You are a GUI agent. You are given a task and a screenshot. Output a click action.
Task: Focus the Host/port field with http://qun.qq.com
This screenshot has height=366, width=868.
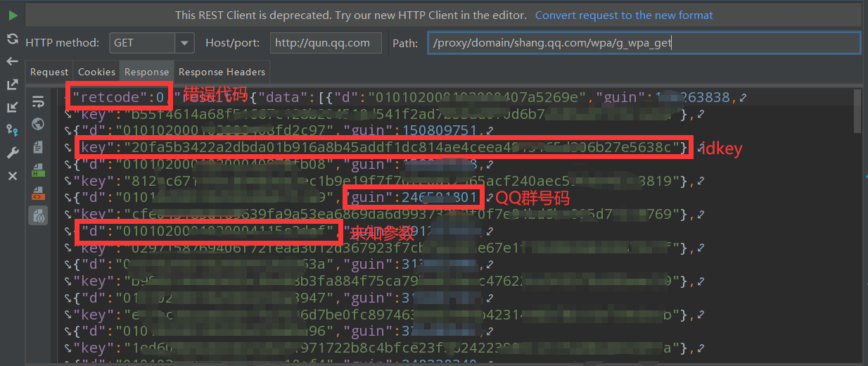pyautogui.click(x=326, y=43)
